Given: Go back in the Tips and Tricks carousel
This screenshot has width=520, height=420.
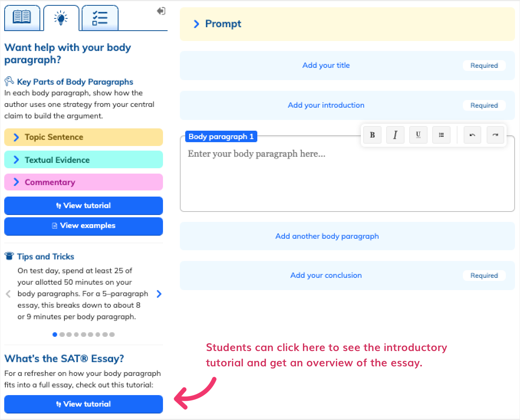Looking at the screenshot, I should click(x=8, y=294).
